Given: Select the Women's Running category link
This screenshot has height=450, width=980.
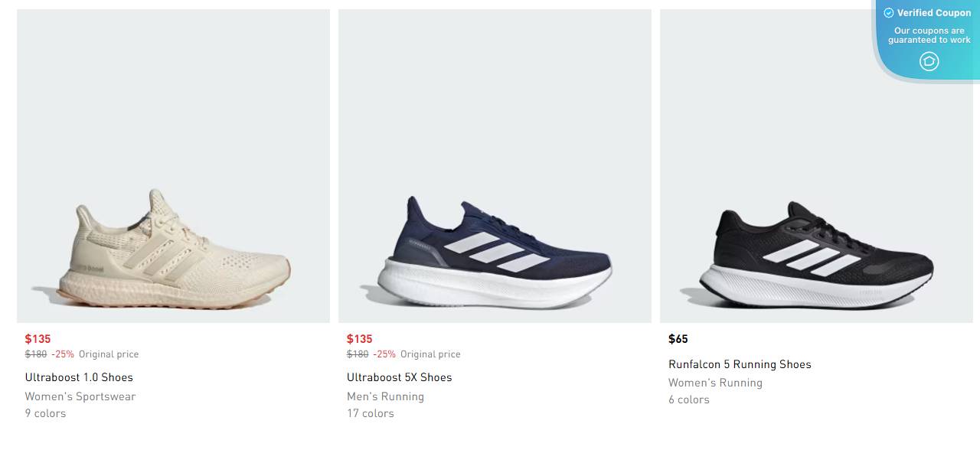Looking at the screenshot, I should [x=715, y=382].
